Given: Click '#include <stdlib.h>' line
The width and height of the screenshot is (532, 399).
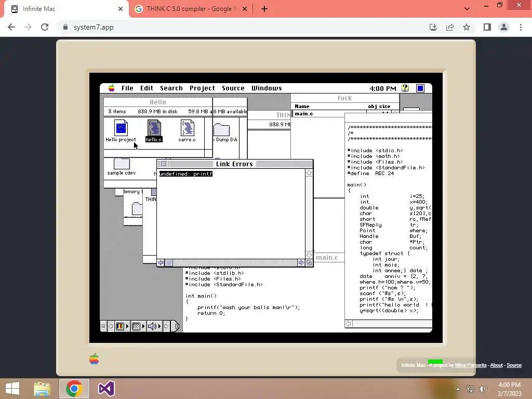Looking at the screenshot, I should coord(215,273).
